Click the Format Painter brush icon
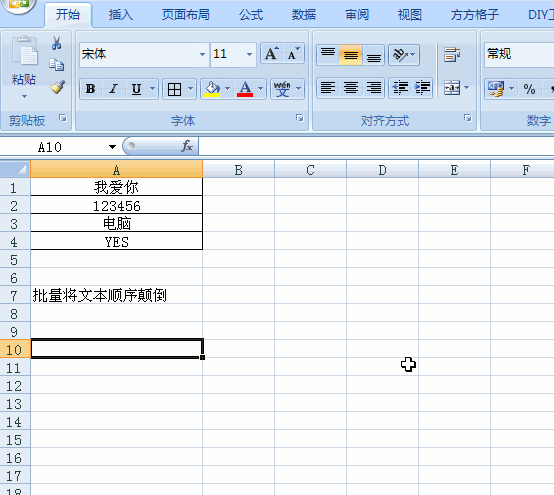This screenshot has height=495, width=554. point(57,87)
